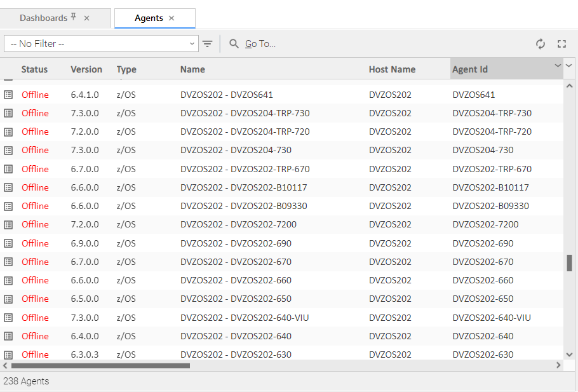Click the horizontal scrollbar thumb
The image size is (578, 392).
pyautogui.click(x=100, y=365)
